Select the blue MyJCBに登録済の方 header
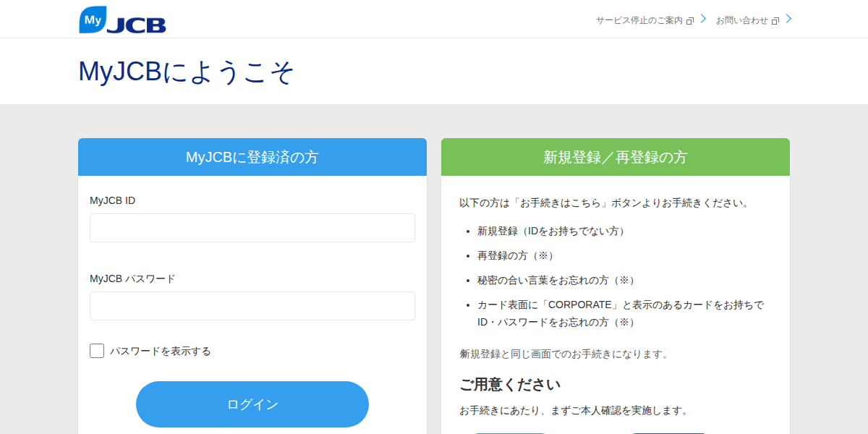This screenshot has height=434, width=868. click(252, 157)
